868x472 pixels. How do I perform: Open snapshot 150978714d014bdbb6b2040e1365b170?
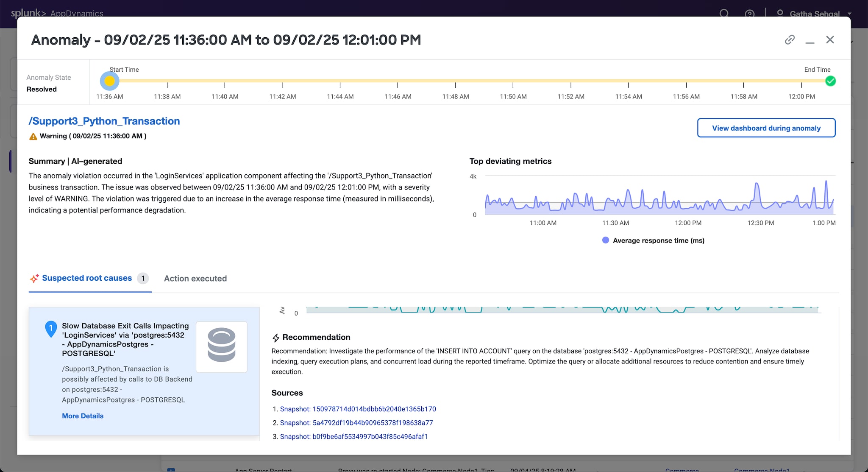[x=358, y=409]
